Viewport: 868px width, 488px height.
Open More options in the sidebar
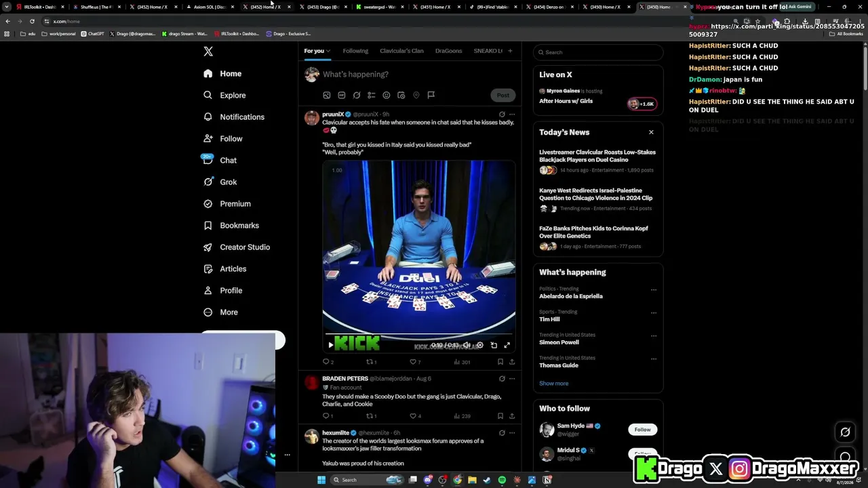click(220, 312)
